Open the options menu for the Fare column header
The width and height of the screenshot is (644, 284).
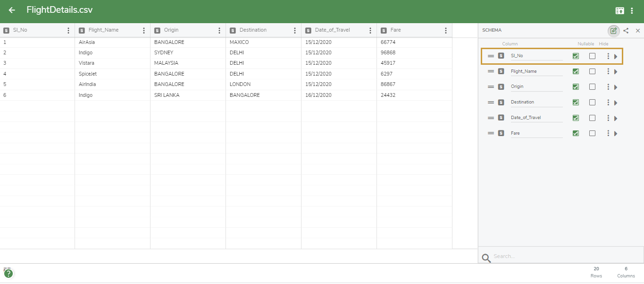tap(445, 29)
